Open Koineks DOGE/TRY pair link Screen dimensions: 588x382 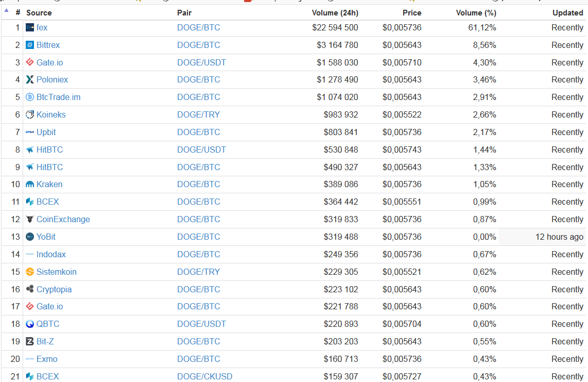pyautogui.click(x=198, y=115)
